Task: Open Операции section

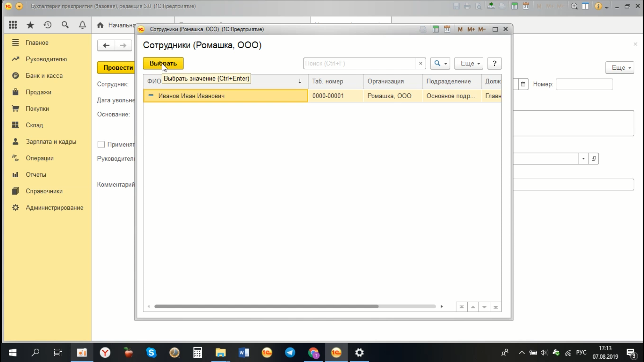Action: click(x=40, y=158)
